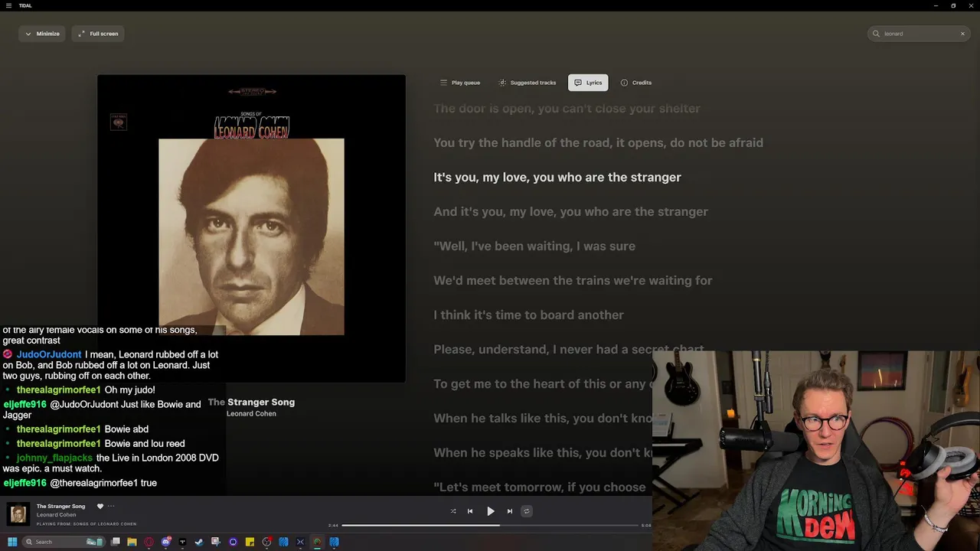Click 'Leonard Cohen' under the large song title

tap(251, 414)
